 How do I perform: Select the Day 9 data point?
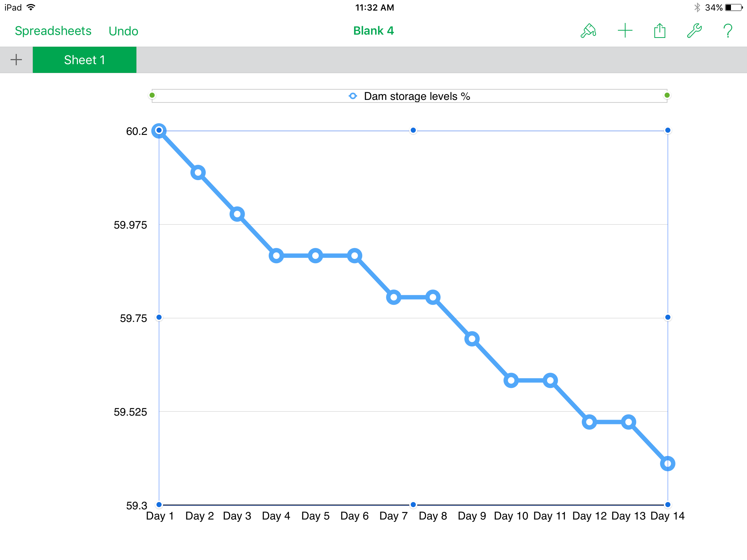tap(472, 339)
